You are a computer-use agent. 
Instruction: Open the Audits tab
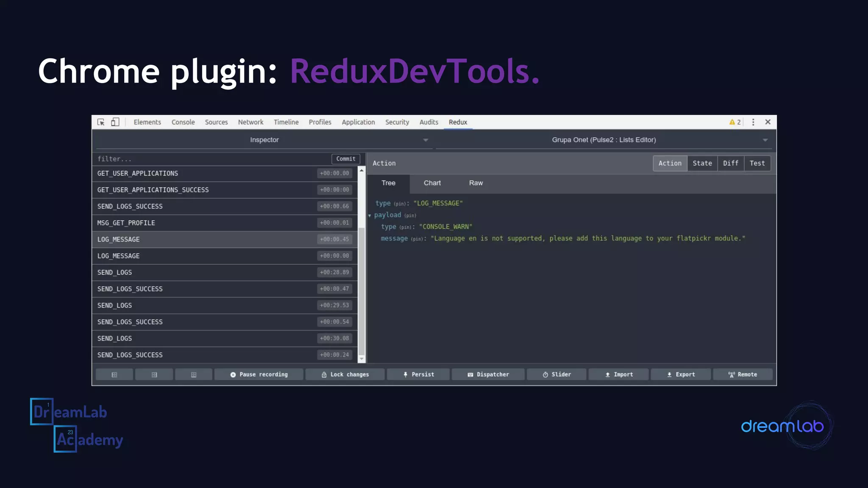click(429, 122)
